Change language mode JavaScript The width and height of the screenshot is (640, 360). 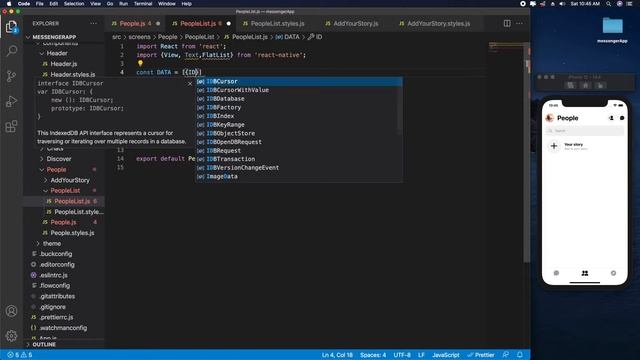[446, 355]
